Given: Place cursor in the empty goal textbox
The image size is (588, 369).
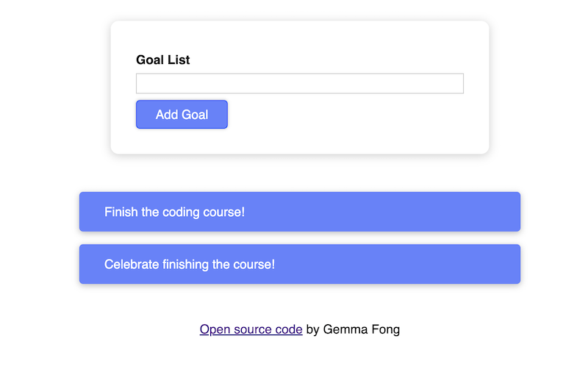Looking at the screenshot, I should [x=300, y=83].
